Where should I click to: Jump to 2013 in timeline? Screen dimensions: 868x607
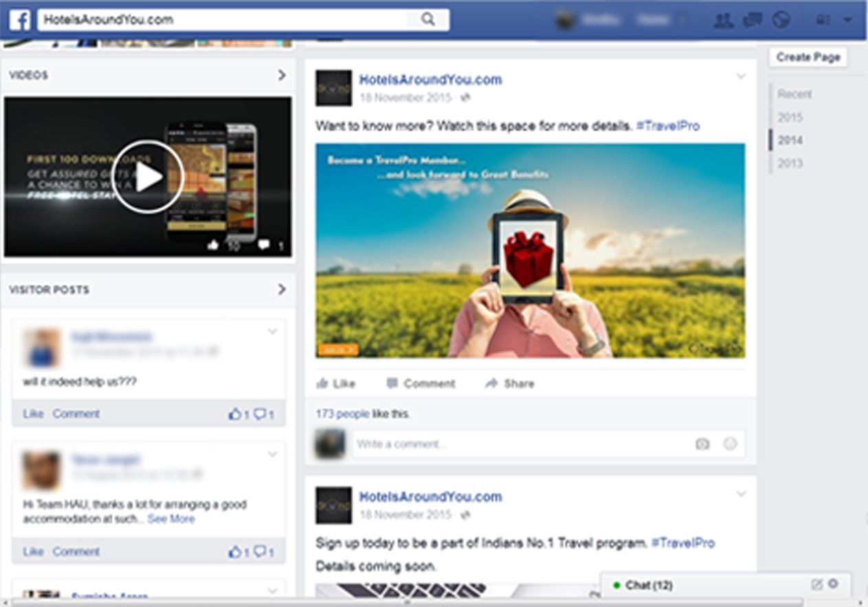[790, 164]
